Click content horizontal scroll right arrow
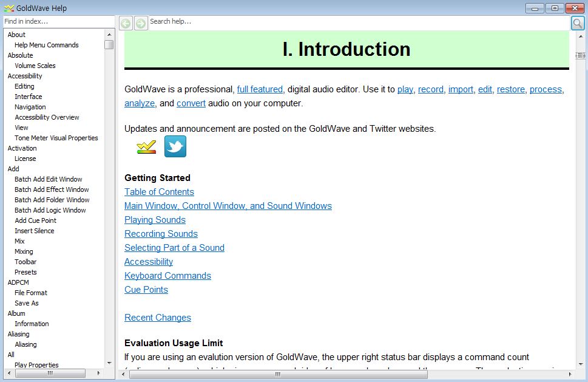Screen dimensions: 588x382 [570, 374]
